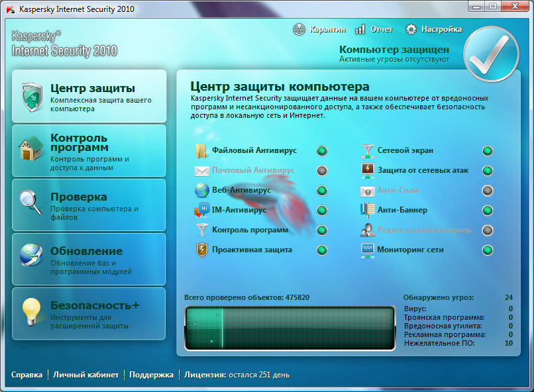Image resolution: width=534 pixels, height=392 pixels.
Task: Click Компьютер защищен status text
Action: [x=394, y=50]
